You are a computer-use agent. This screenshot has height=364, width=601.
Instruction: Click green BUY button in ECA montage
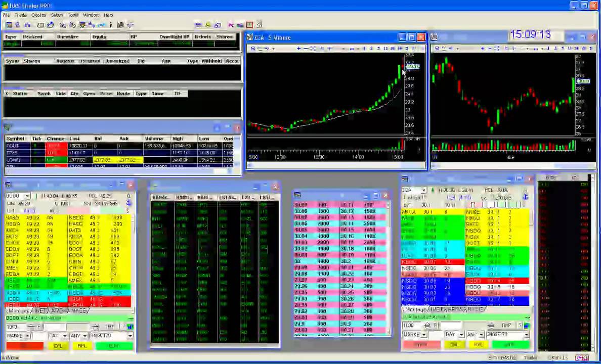510,345
